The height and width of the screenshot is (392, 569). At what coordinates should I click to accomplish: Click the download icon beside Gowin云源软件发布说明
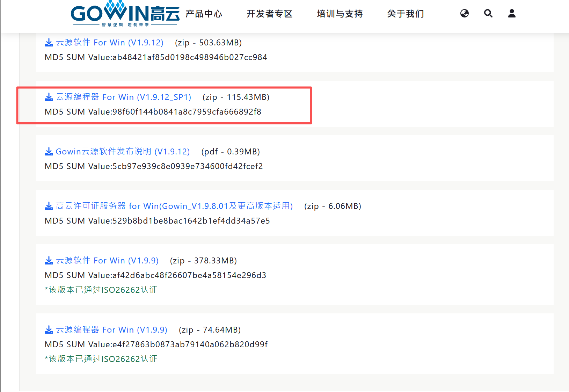pos(49,151)
